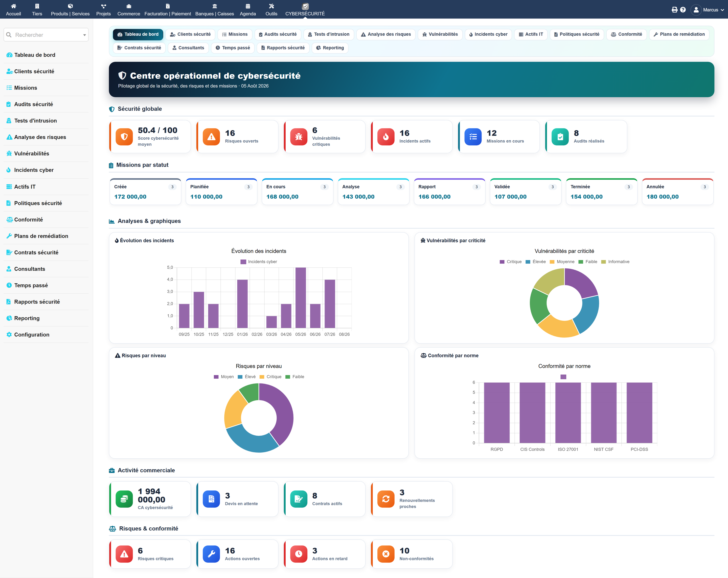The image size is (728, 578).
Task: Click the orange shield score icon
Action: (x=124, y=137)
